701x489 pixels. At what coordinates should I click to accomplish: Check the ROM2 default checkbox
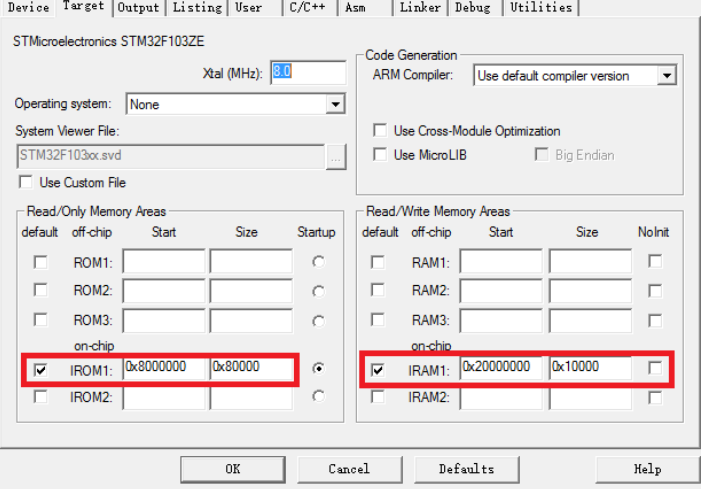[x=41, y=290]
